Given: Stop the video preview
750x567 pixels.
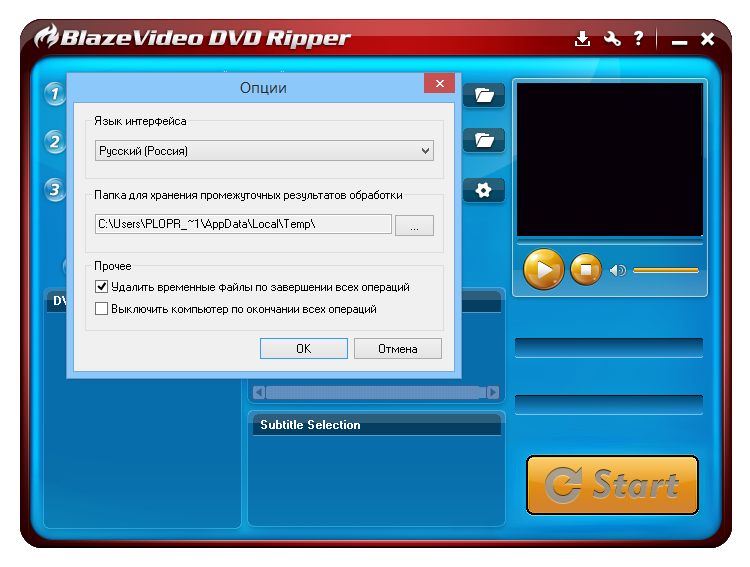Looking at the screenshot, I should click(586, 269).
